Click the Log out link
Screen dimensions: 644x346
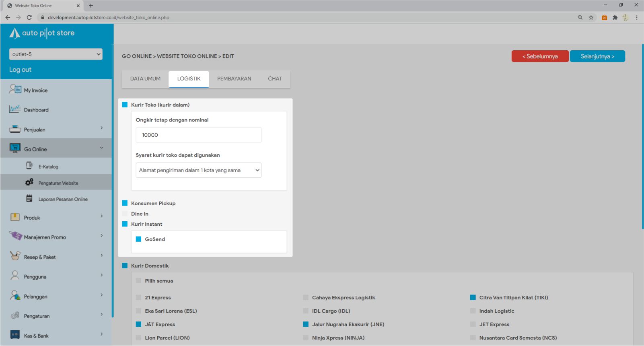coord(20,70)
